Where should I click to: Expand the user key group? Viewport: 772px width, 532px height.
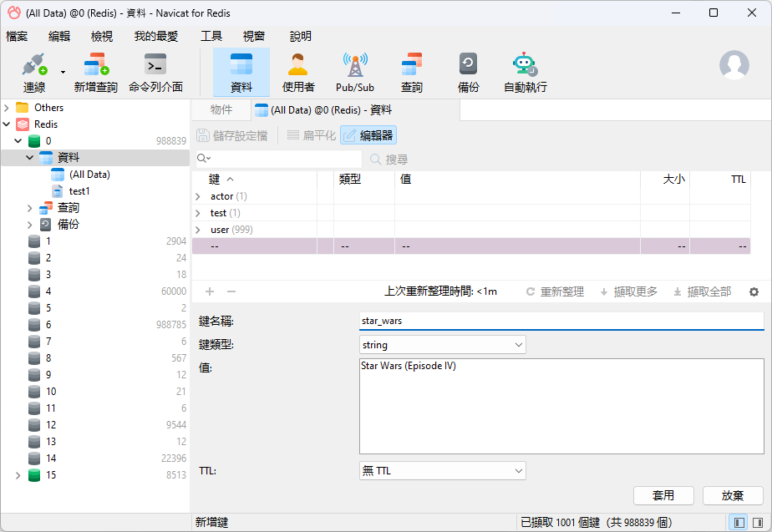(x=198, y=230)
